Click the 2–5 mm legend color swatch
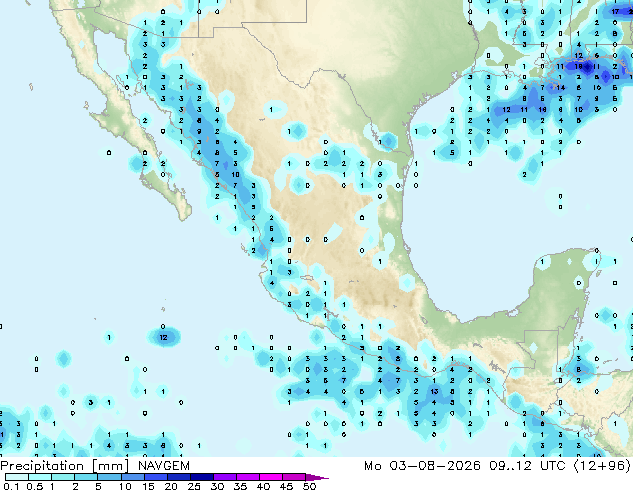The height and width of the screenshot is (490, 634). coord(86,477)
